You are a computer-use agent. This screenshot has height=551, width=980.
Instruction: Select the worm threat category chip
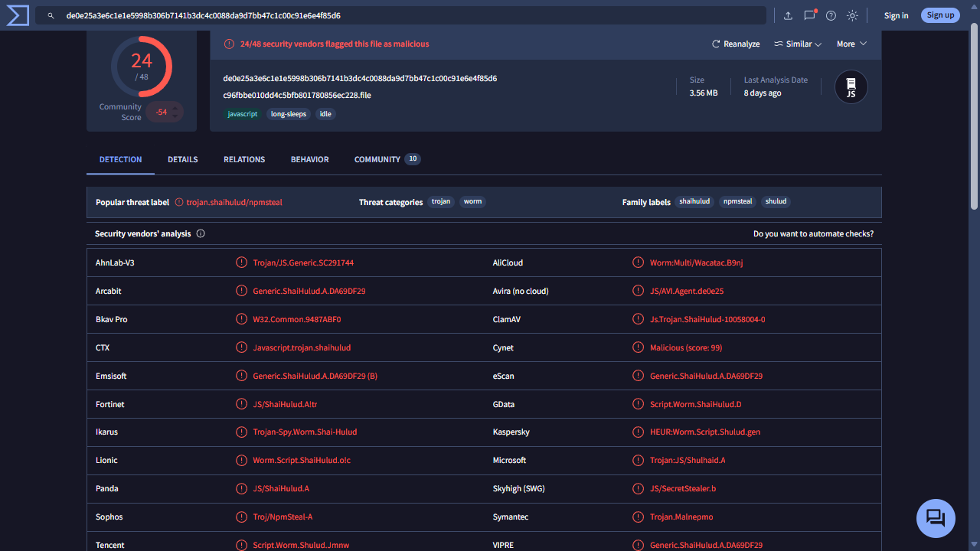pos(473,202)
